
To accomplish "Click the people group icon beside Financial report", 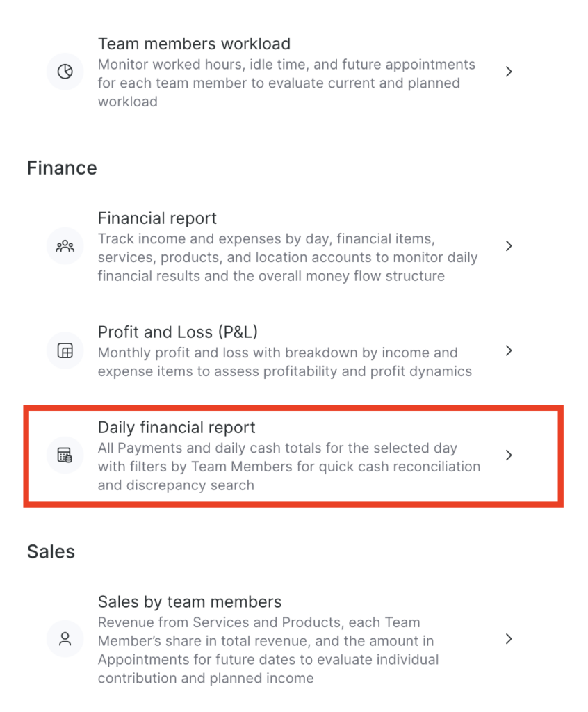I will (x=65, y=246).
